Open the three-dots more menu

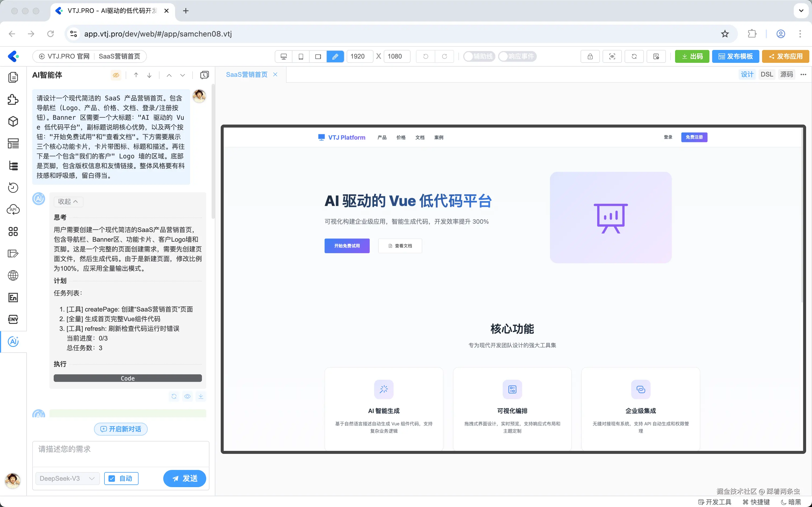point(803,74)
